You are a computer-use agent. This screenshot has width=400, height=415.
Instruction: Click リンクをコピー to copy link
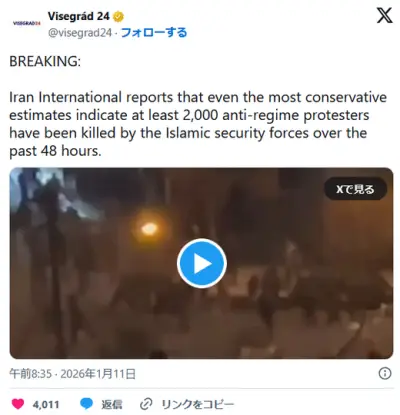click(198, 404)
